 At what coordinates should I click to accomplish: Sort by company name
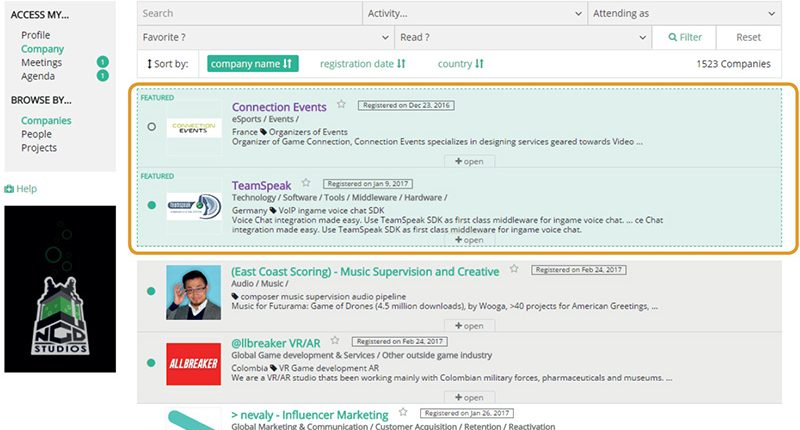pos(252,64)
